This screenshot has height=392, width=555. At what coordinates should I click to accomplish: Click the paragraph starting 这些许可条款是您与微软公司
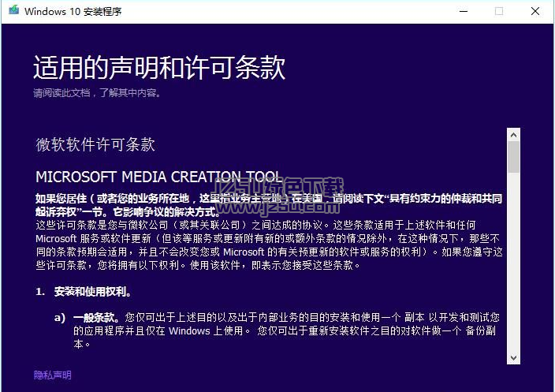(x=269, y=245)
